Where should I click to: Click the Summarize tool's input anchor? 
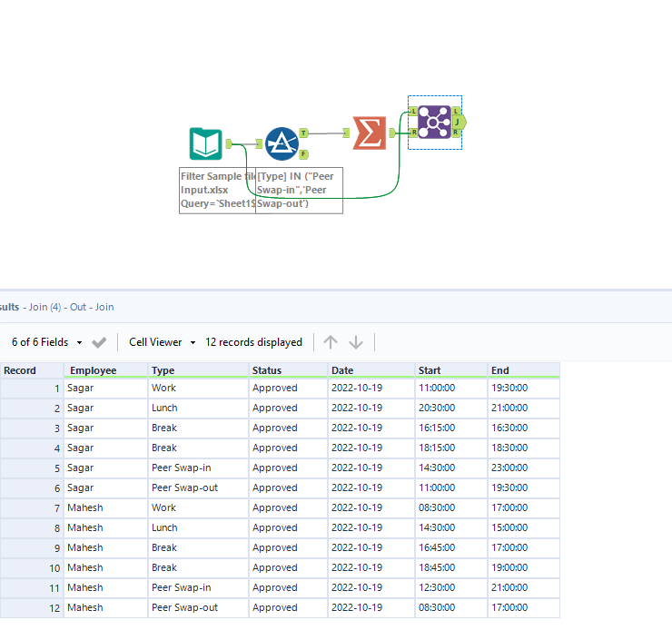coord(346,133)
